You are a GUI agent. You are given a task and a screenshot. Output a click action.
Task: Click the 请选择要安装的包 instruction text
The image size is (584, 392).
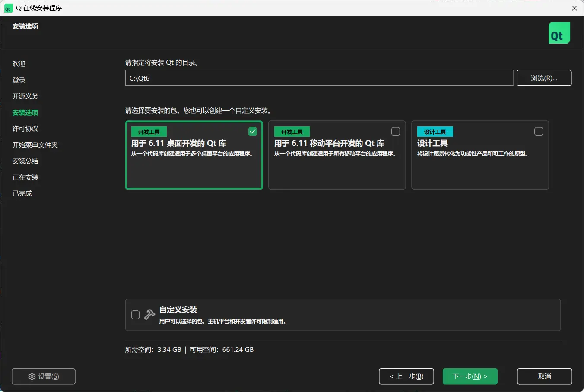pyautogui.click(x=199, y=111)
